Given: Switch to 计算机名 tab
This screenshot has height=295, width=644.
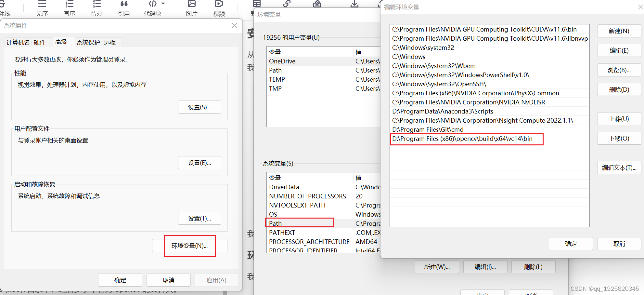Looking at the screenshot, I should [18, 42].
